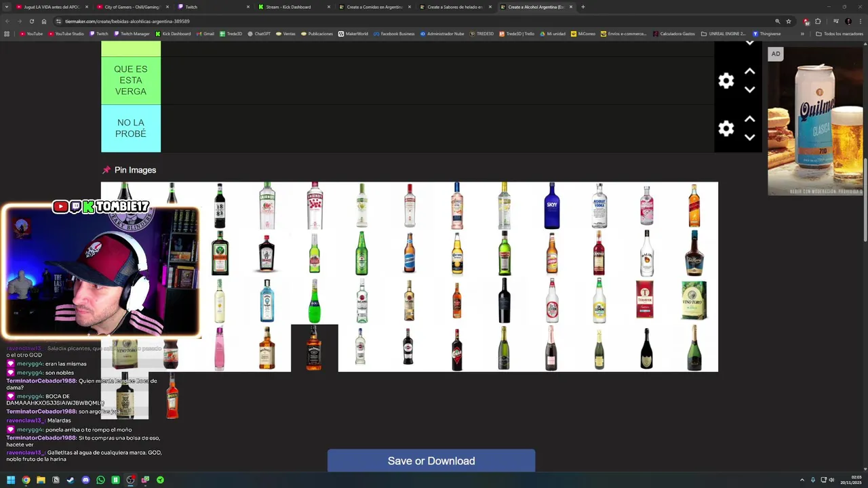Pick the Malibu white bottle
Screen dimensions: 868x488
pos(647,253)
